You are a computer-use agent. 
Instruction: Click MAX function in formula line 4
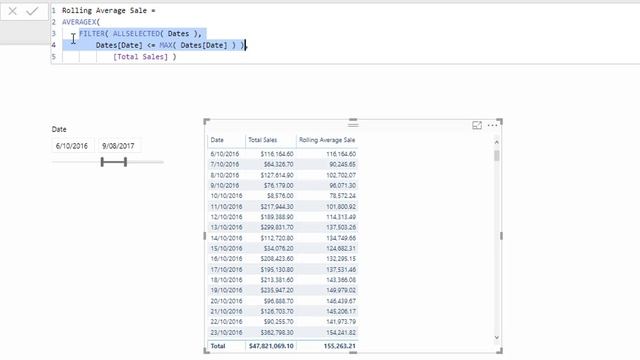tap(166, 45)
